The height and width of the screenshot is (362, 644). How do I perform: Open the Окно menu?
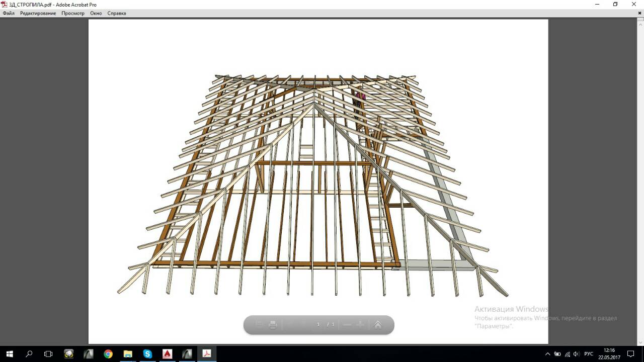coord(96,13)
